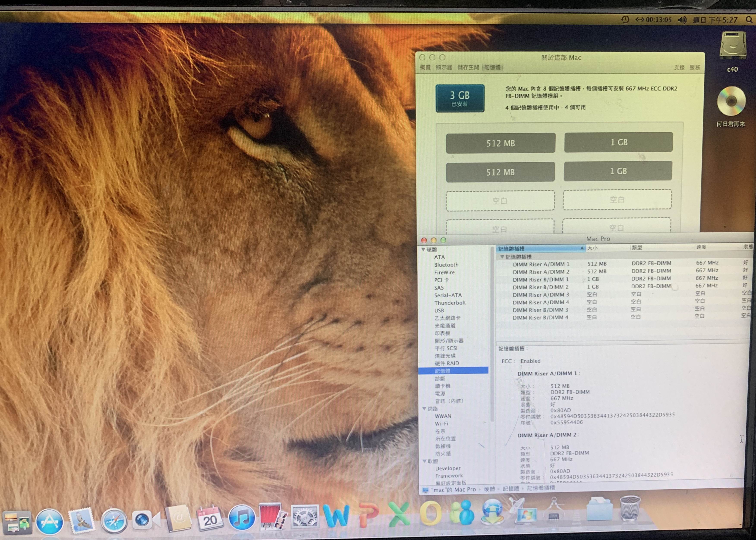
Task: Switch to the 儲存空間 tab
Action: [x=468, y=67]
